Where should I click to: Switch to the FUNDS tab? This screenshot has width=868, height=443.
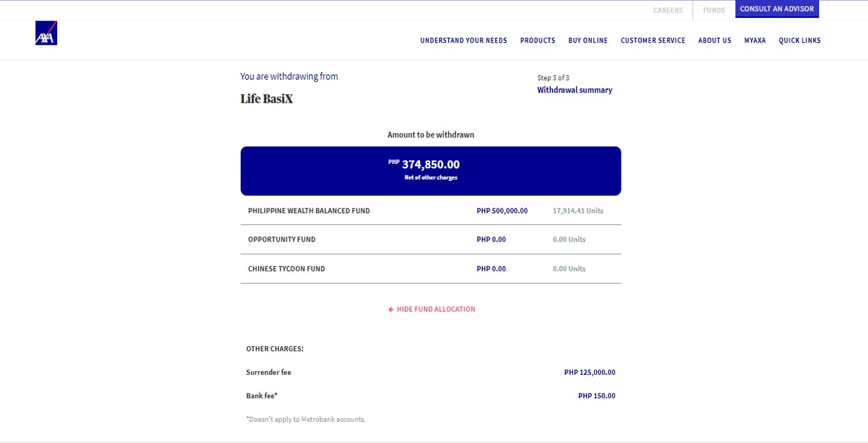(714, 10)
